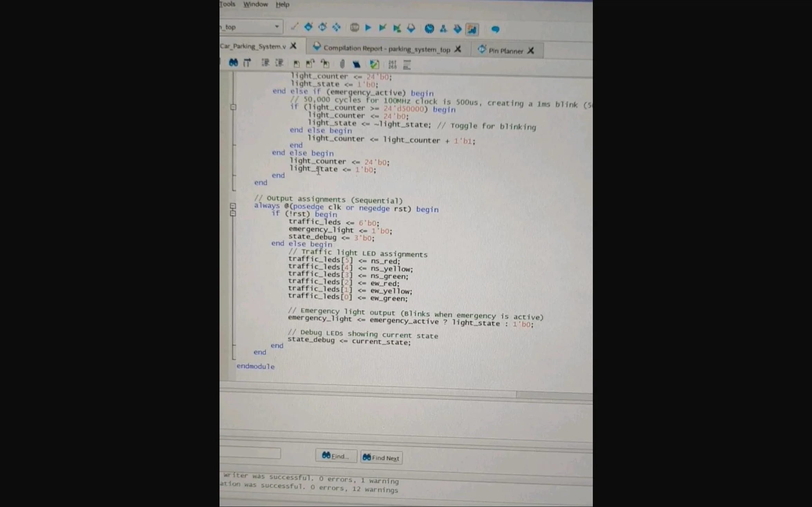Click the Find Next button

click(x=381, y=458)
